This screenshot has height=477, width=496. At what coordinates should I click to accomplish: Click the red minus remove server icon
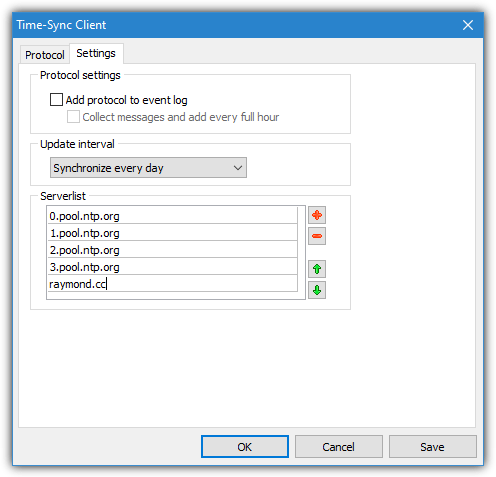pos(316,236)
